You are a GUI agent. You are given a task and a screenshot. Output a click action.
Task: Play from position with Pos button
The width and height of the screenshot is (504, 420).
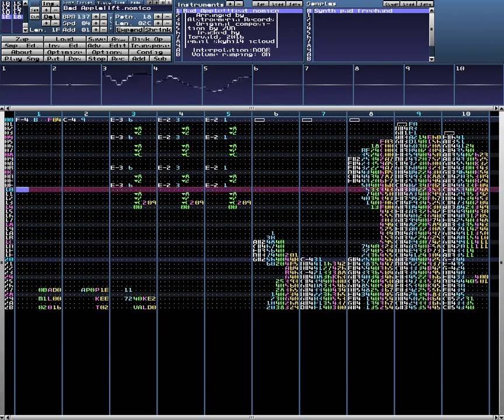tap(75, 58)
